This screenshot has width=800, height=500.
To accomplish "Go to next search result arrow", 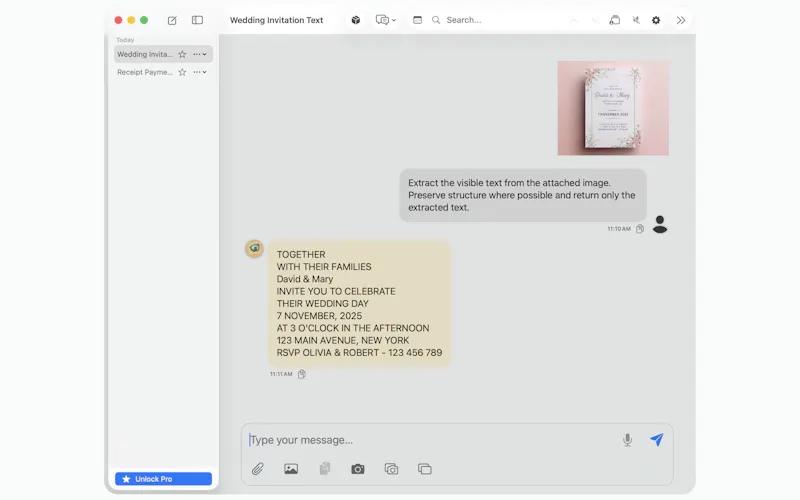I will tap(594, 20).
